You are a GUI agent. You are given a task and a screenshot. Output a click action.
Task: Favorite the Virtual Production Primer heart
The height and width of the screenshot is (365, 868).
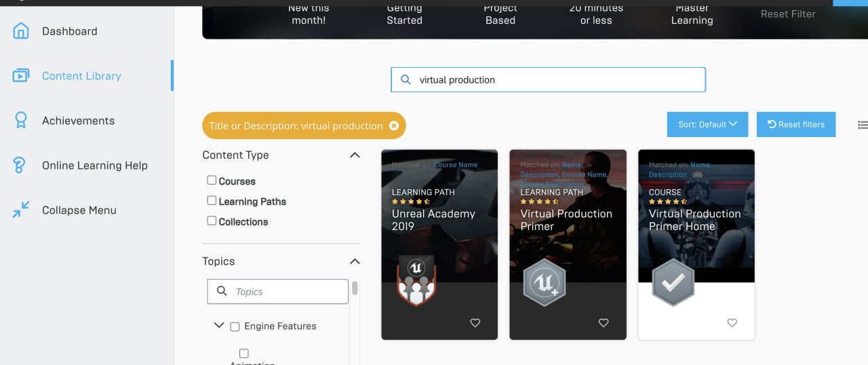pos(604,323)
